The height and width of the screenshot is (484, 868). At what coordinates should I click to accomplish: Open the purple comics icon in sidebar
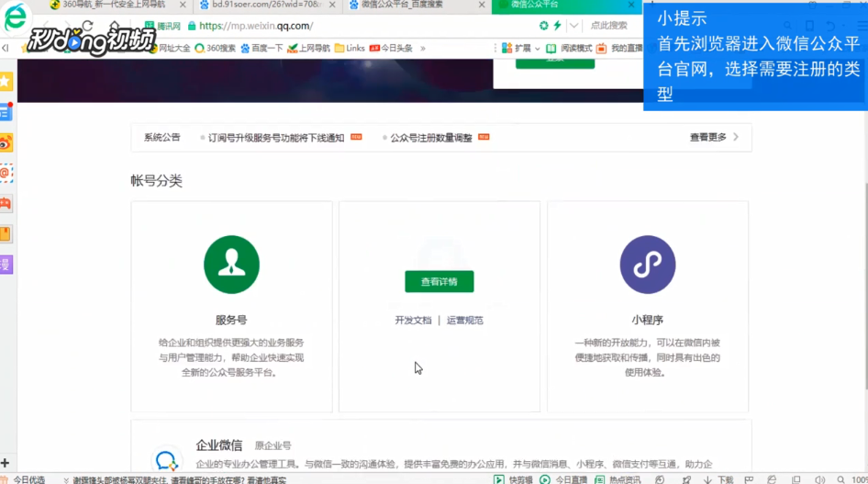coord(6,265)
